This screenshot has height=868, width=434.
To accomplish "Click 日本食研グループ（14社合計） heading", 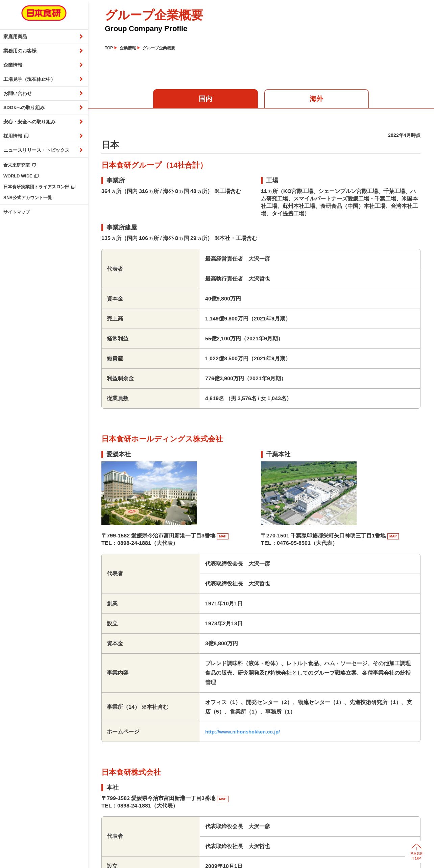I will (x=154, y=165).
